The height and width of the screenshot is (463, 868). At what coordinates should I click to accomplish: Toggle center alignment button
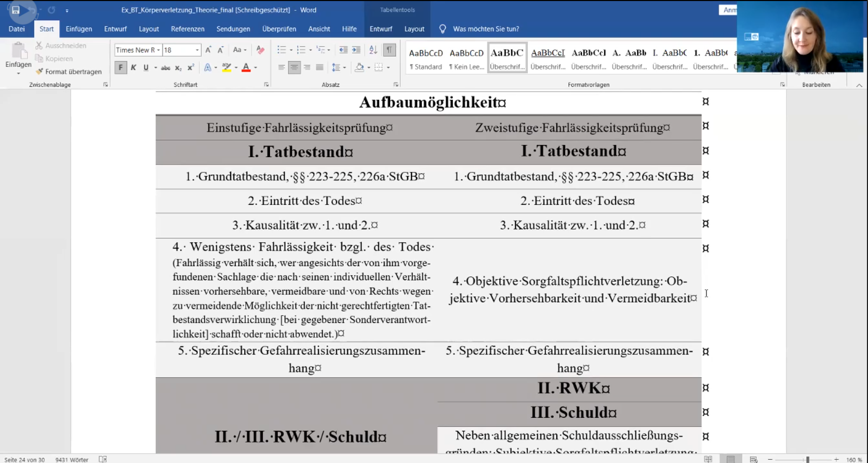coord(294,67)
